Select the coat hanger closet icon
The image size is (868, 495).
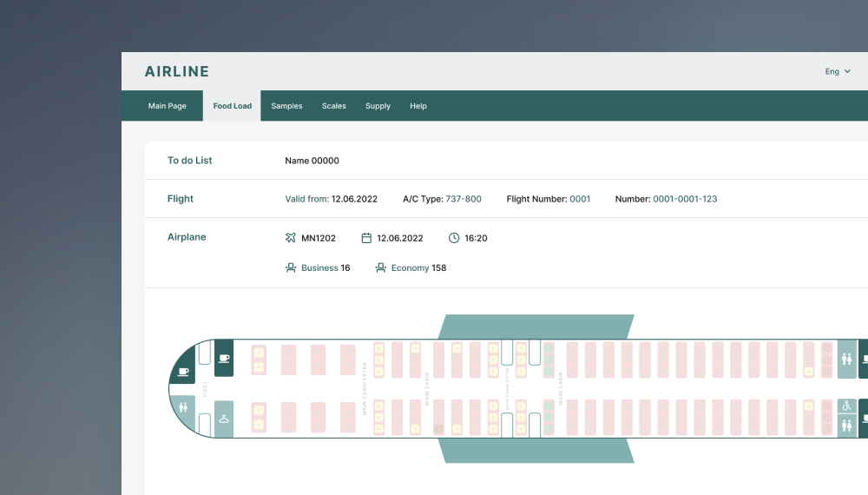click(x=224, y=419)
